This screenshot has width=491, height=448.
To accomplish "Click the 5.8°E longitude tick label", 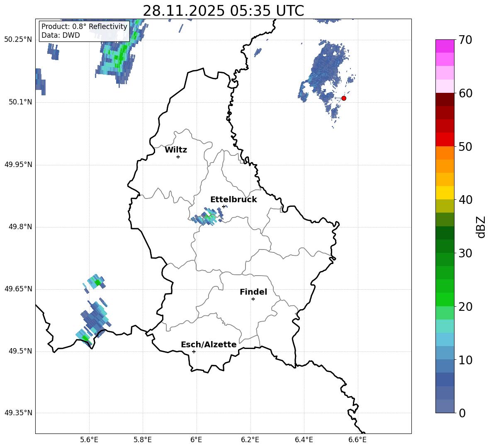I will [x=143, y=440].
